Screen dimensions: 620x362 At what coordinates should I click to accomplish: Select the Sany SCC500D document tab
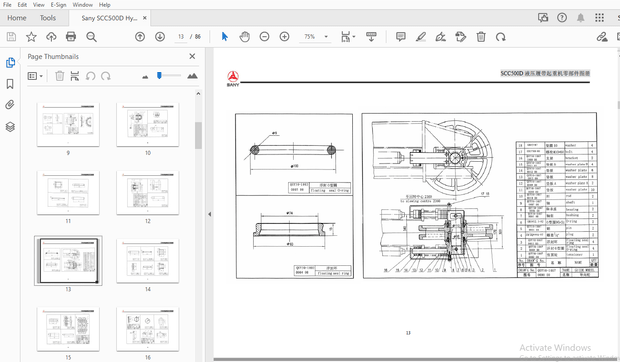click(x=109, y=18)
